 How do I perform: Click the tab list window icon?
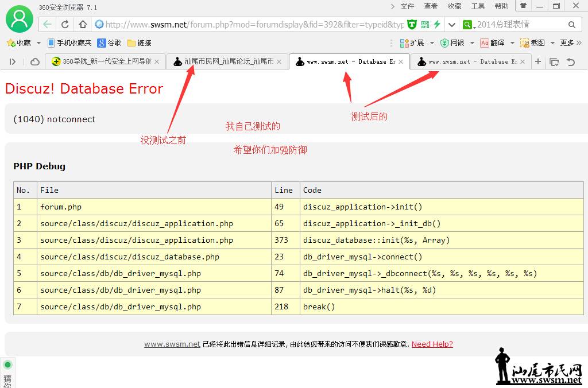(554, 62)
